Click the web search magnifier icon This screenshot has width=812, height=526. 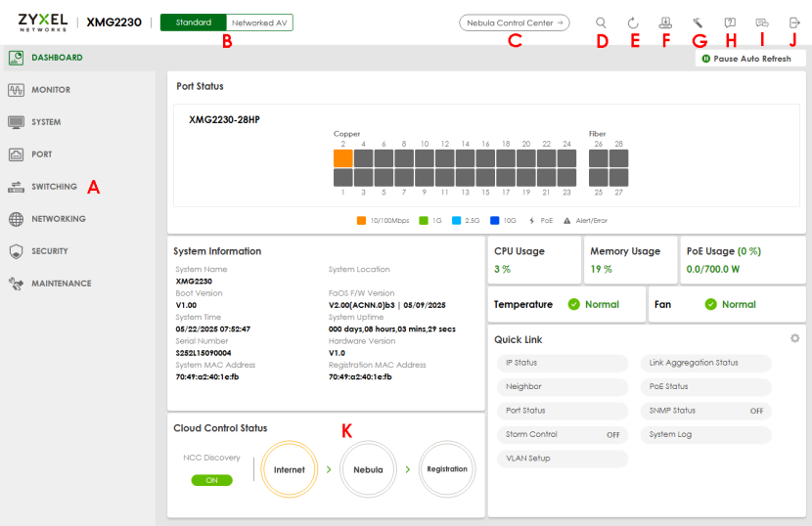pos(602,22)
